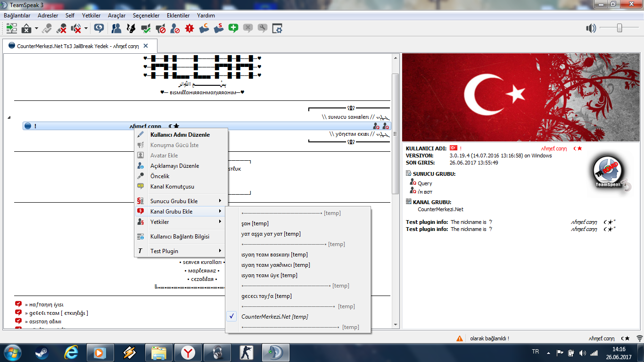
Task: Open the Eklentiler menu
Action: (178, 16)
